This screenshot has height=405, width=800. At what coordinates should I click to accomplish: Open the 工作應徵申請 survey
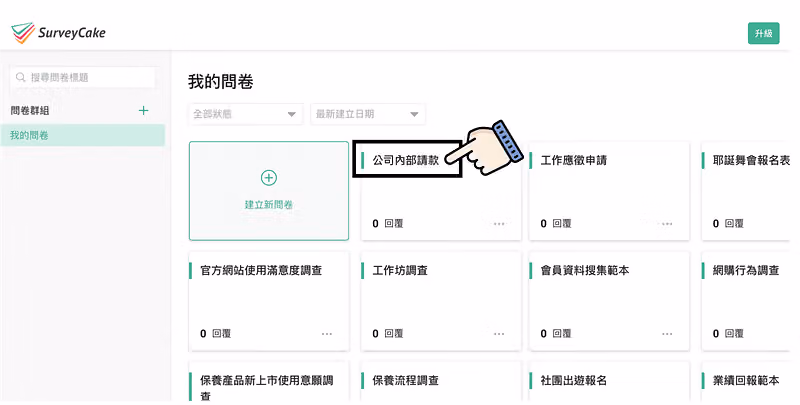click(x=573, y=160)
